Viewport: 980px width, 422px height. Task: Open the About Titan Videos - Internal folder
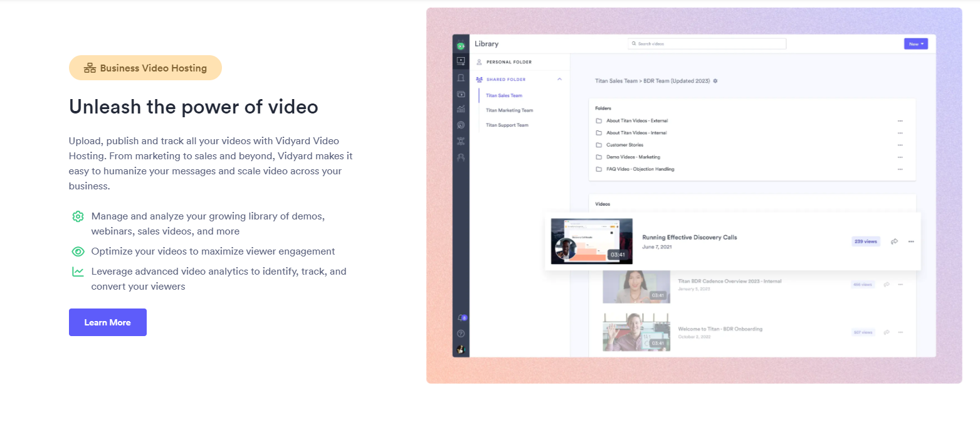coord(636,133)
